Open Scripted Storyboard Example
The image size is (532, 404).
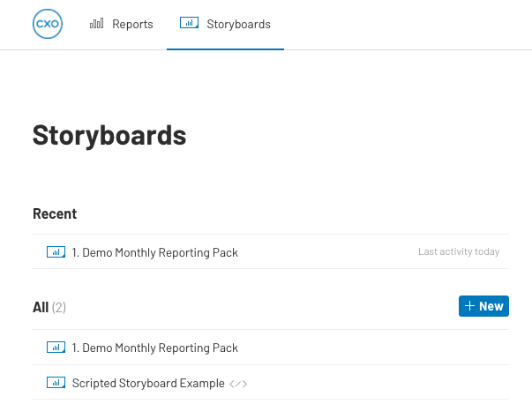point(148,383)
